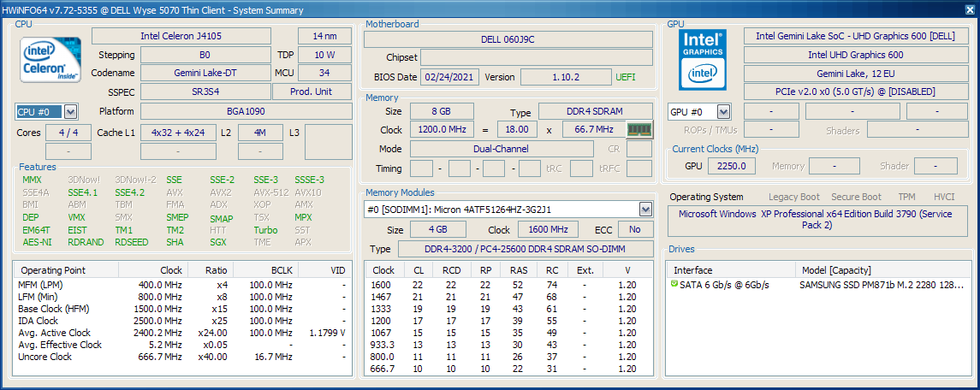Click the Prod. Unit field
The height and width of the screenshot is (390, 980).
pos(312,92)
